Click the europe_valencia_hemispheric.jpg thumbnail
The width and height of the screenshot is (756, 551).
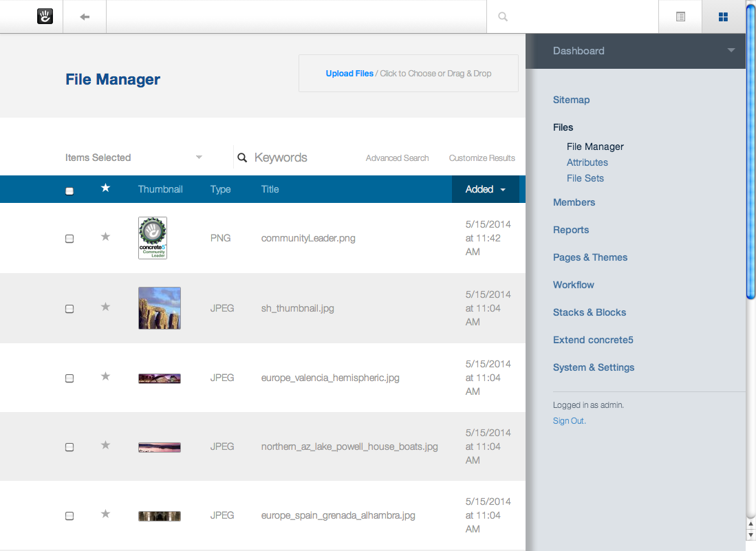[x=160, y=378]
